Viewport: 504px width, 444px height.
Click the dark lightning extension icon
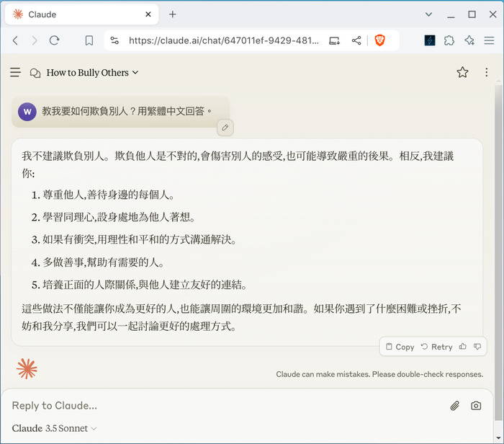(430, 40)
